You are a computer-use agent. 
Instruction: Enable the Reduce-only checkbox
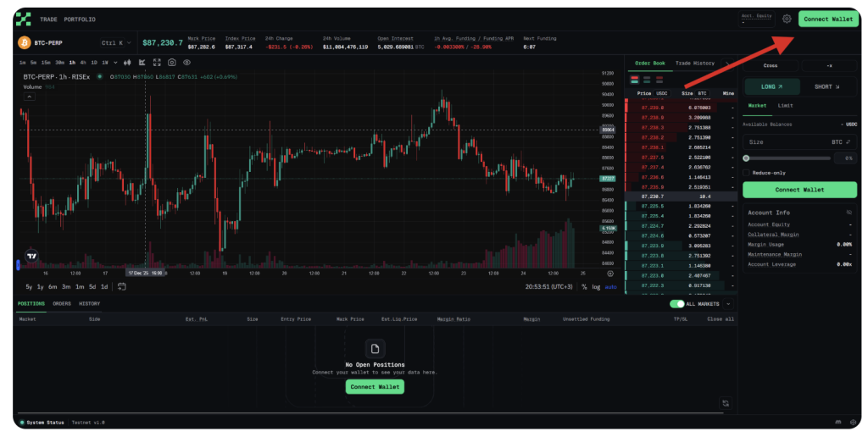pos(746,173)
